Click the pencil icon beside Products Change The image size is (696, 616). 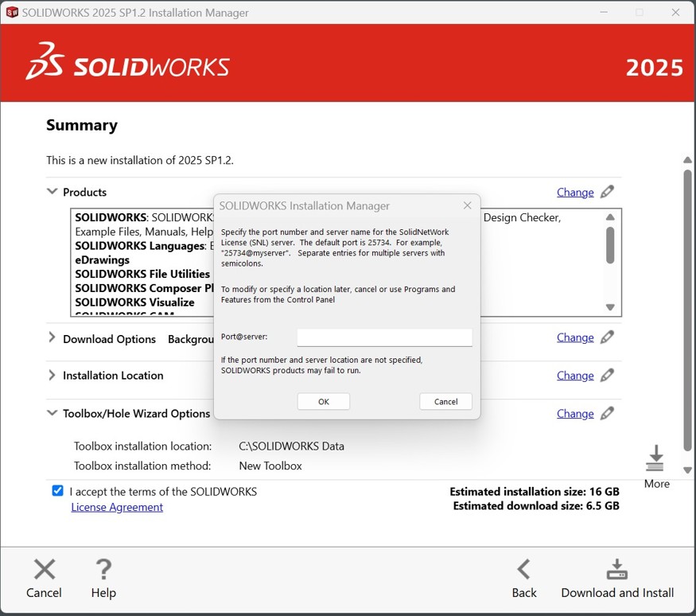(607, 192)
